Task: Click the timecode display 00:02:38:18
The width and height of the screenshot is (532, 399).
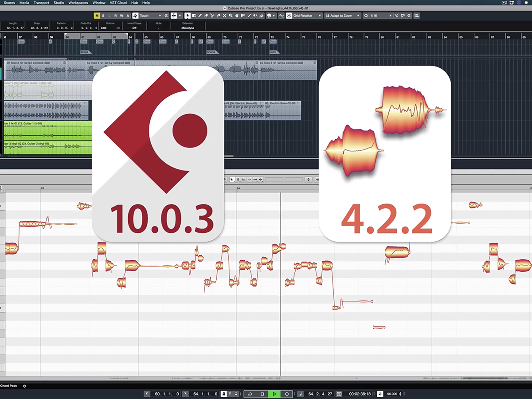Action: tap(359, 394)
